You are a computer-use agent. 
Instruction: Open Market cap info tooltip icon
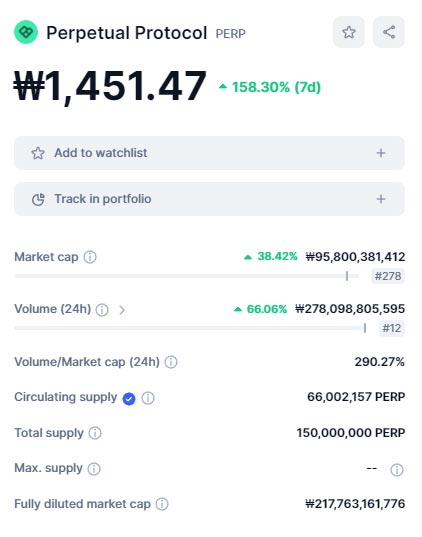pos(90,257)
